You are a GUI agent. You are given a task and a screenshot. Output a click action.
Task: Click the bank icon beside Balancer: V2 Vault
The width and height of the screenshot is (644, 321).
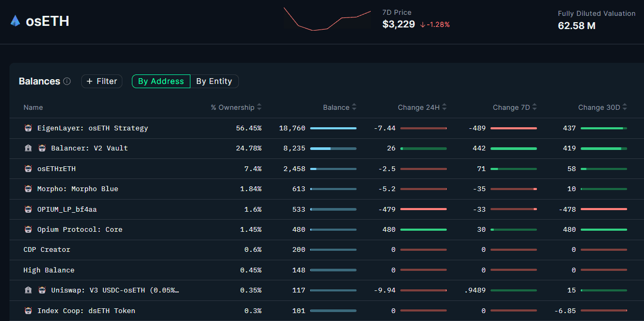(x=28, y=148)
